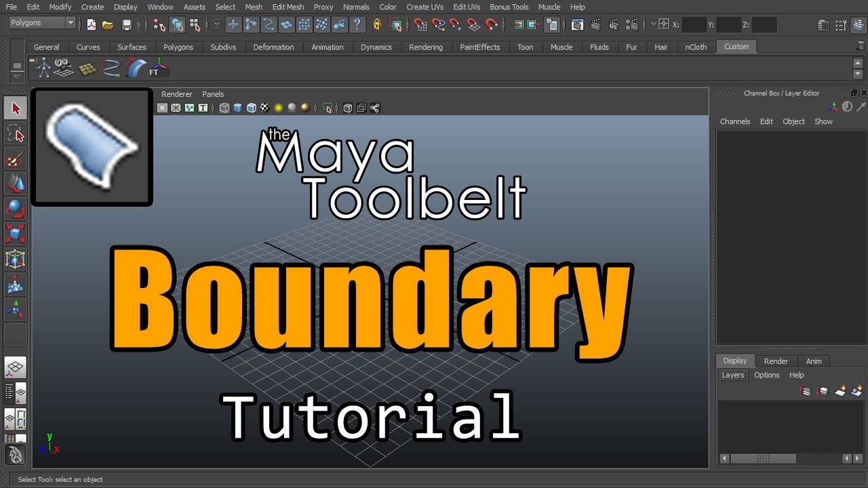Click the Construction history toggle icon
The width and height of the screenshot is (868, 488).
point(552,25)
